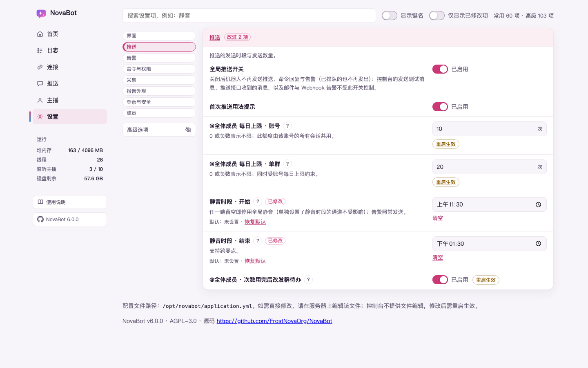The width and height of the screenshot is (588, 368).
Task: Open the clock picker for 静音时段 · 开始
Action: tap(538, 204)
